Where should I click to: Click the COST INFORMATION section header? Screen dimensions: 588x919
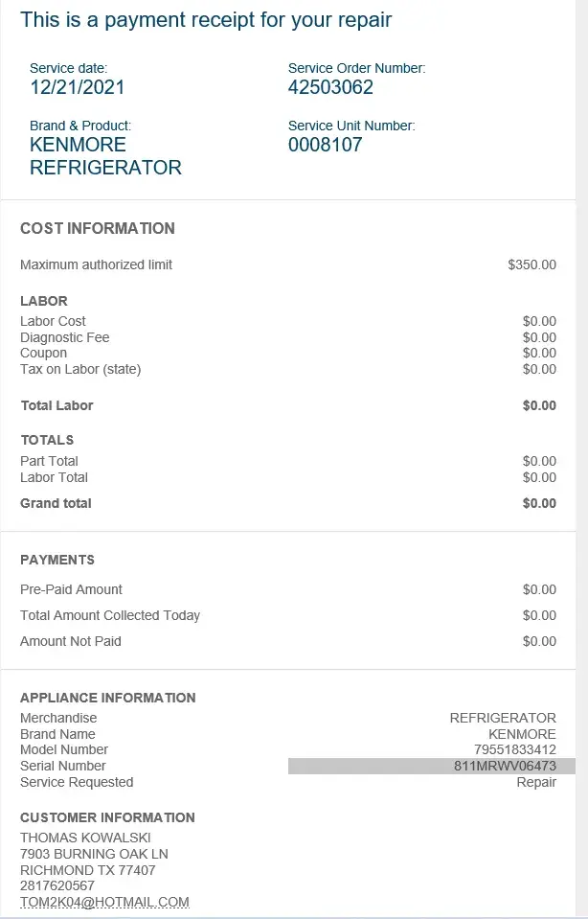(x=98, y=228)
